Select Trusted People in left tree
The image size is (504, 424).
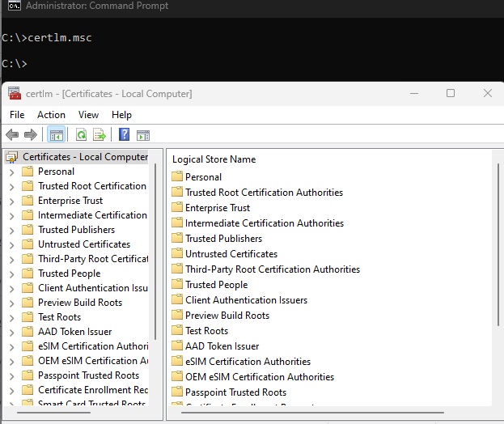pos(69,273)
